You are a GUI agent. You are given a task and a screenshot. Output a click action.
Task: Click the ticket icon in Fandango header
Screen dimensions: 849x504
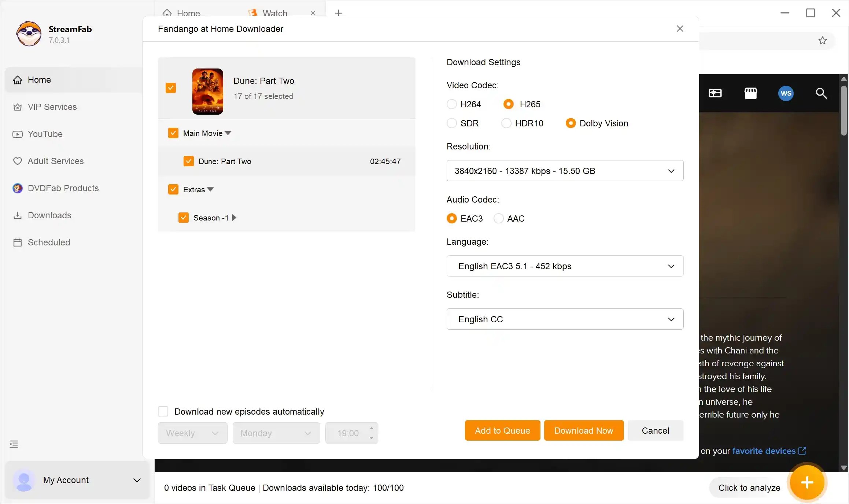pos(715,93)
